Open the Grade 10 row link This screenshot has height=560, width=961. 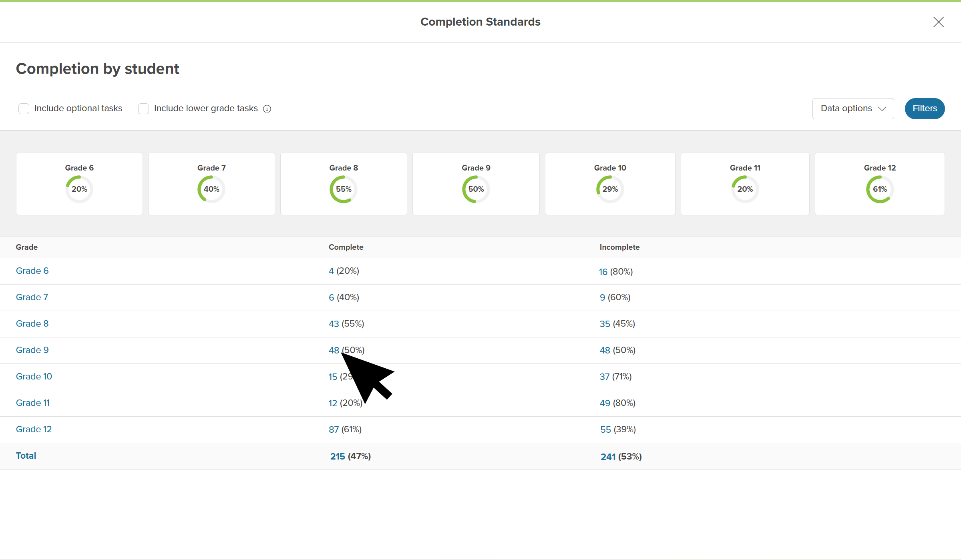tap(34, 377)
